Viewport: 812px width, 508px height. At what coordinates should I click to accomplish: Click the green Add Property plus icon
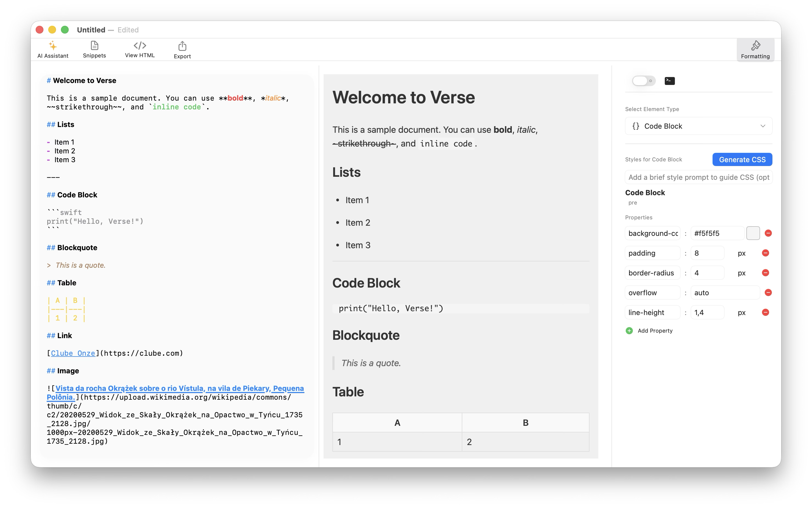[629, 331]
